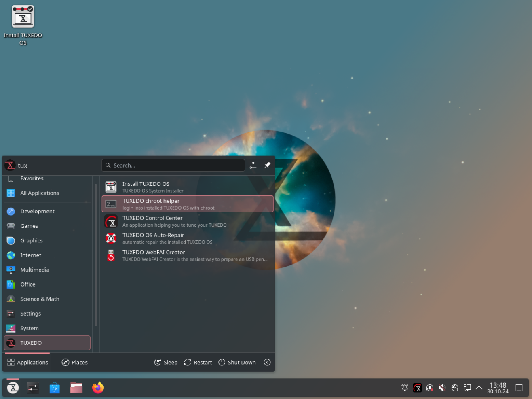Screen dimensions: 532x399
Task: Launch TUXEDO chroot helper
Action: [188, 204]
